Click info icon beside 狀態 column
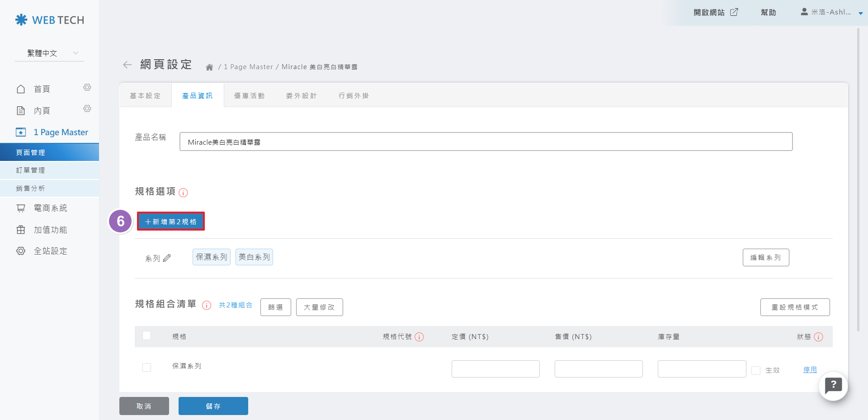 [x=818, y=337]
